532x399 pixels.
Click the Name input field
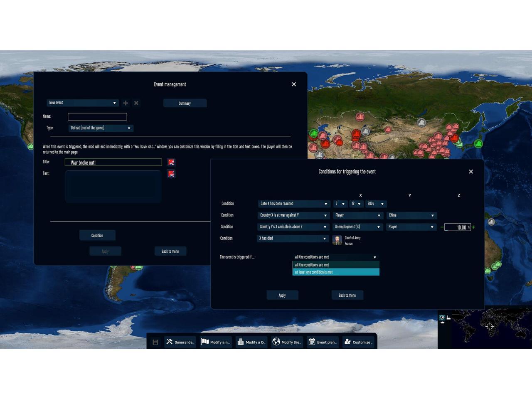(x=97, y=117)
